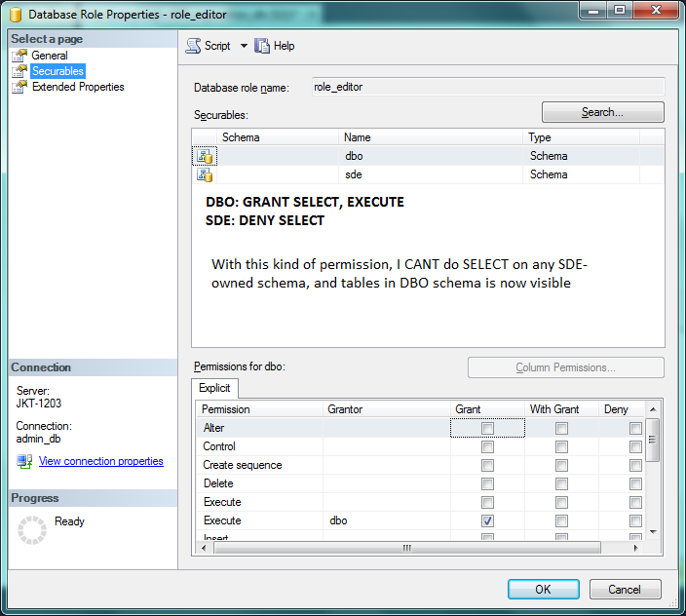Click the Column Permissions... button
Image resolution: width=686 pixels, height=616 pixels.
(566, 367)
